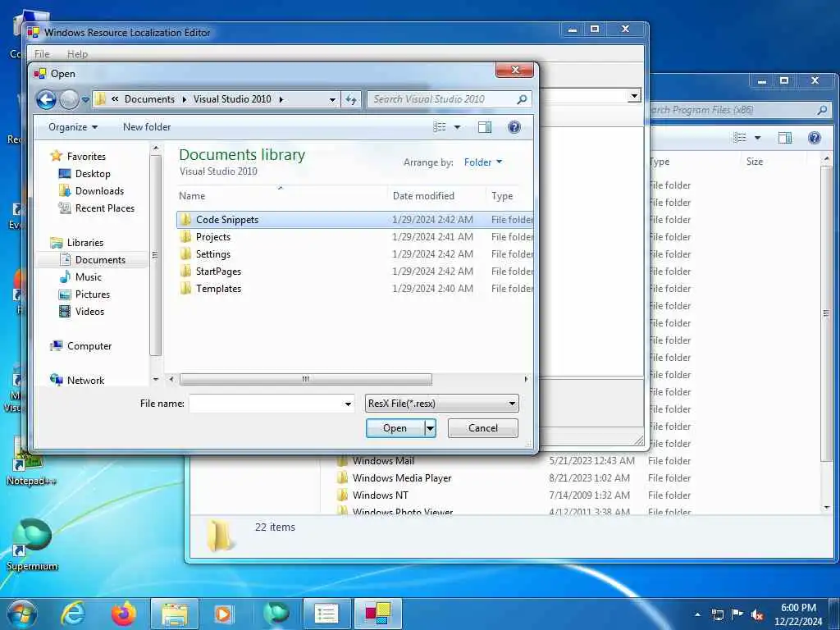The width and height of the screenshot is (840, 630).
Task: Select the Settings folder
Action: (x=354, y=254)
